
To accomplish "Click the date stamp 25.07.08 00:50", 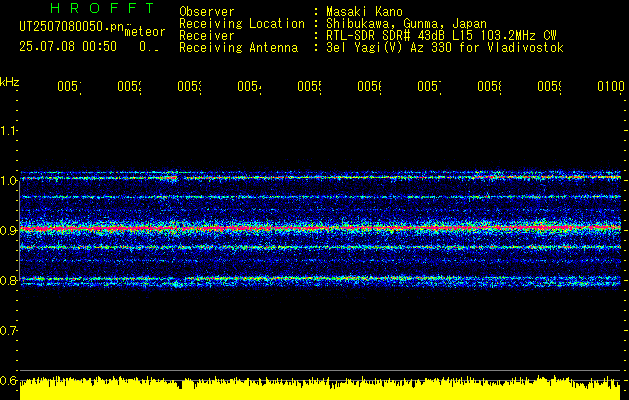I will 68,46.
